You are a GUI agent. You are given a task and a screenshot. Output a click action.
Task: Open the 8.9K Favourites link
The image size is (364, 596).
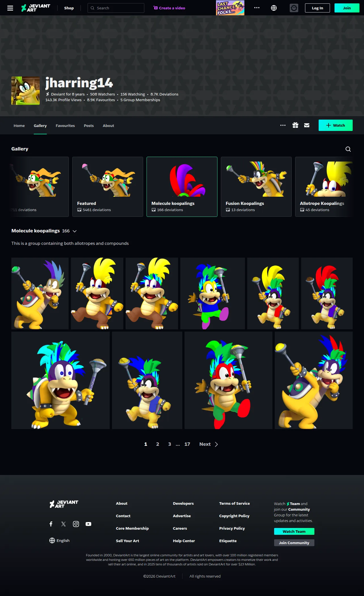(x=101, y=100)
